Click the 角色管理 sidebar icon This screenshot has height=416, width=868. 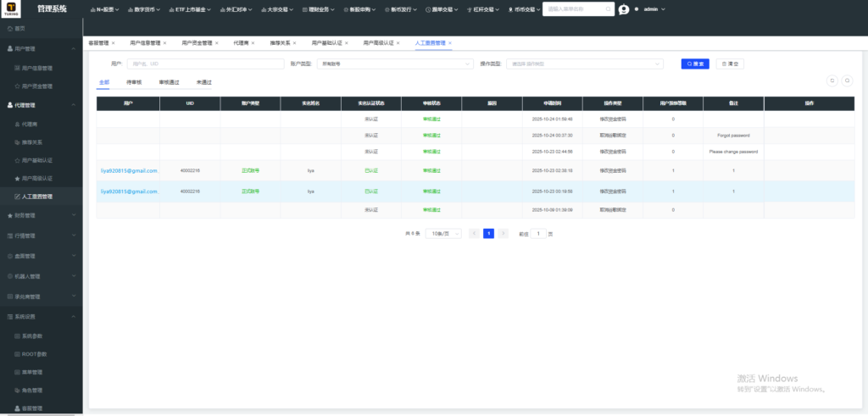coord(17,390)
